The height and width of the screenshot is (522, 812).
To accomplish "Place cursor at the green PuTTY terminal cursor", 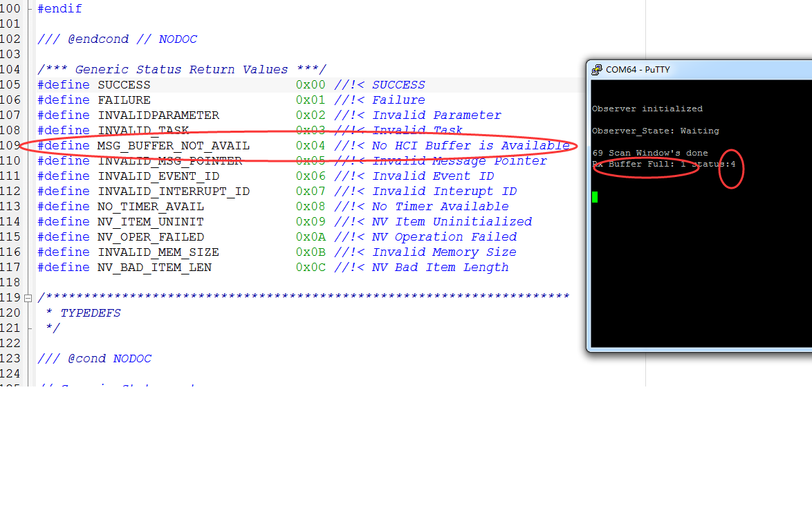I will tap(595, 197).
